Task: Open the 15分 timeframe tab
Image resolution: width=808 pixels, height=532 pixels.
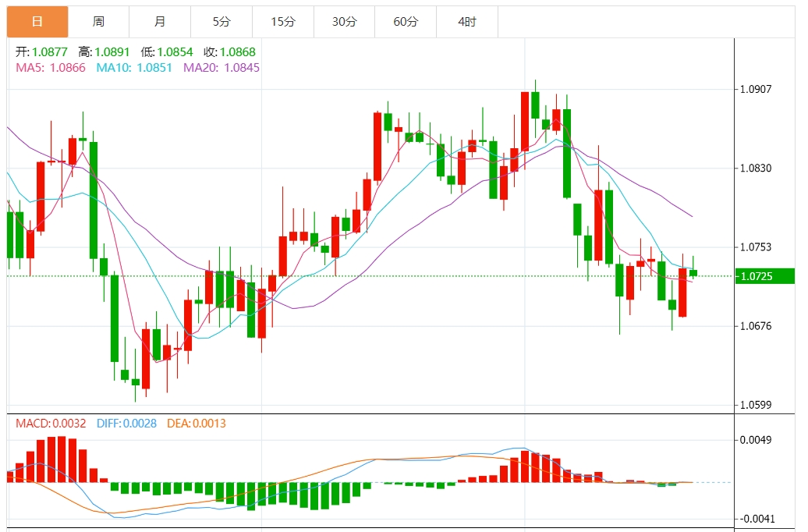Action: coord(283,22)
